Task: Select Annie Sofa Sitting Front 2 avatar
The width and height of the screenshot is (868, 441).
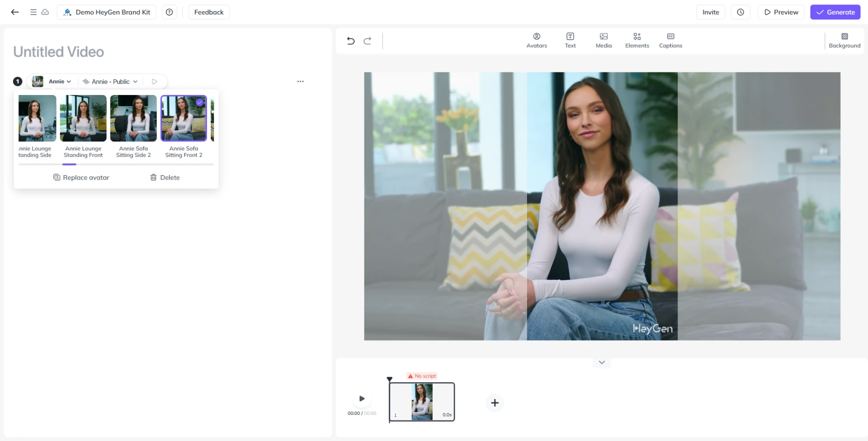Action: click(x=184, y=119)
